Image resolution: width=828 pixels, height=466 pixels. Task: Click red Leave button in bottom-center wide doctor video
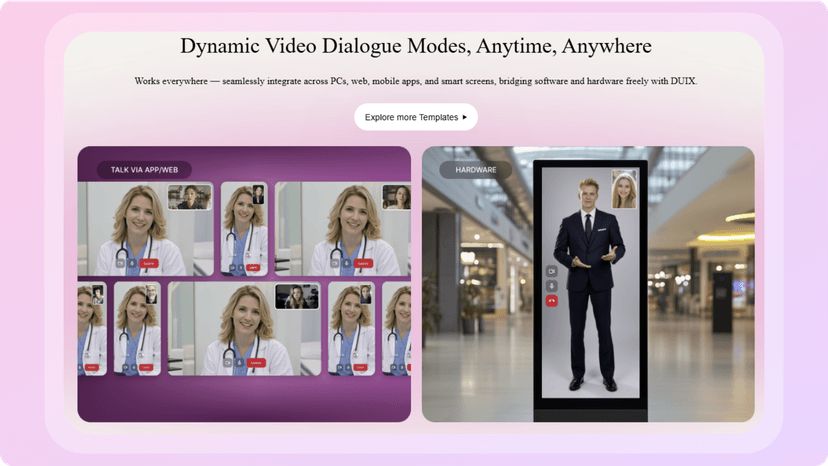pos(256,363)
